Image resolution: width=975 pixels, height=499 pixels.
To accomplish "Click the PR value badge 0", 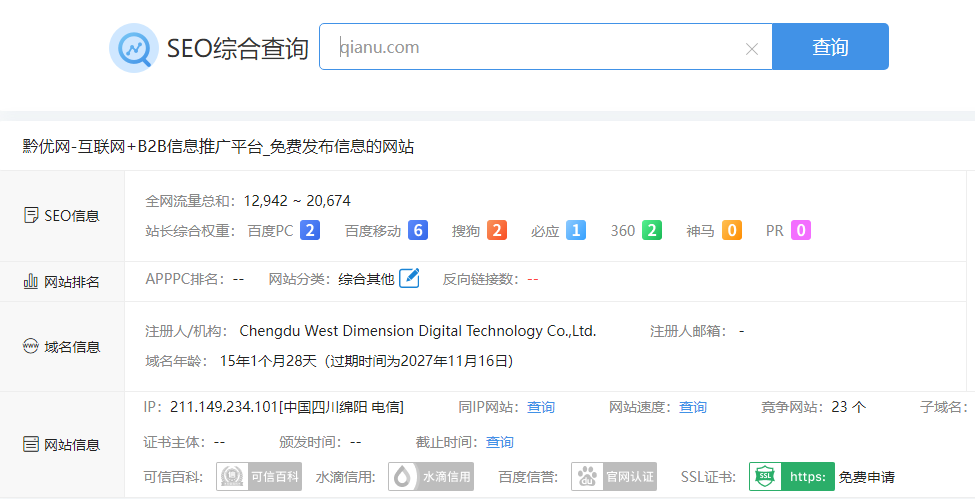I will 801,231.
